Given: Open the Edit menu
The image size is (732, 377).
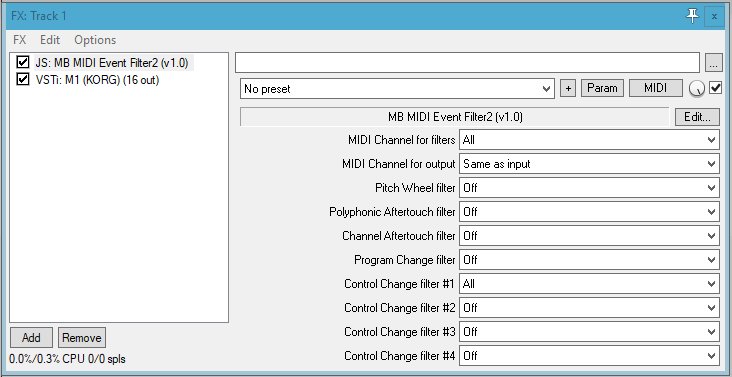Looking at the screenshot, I should click(50, 40).
